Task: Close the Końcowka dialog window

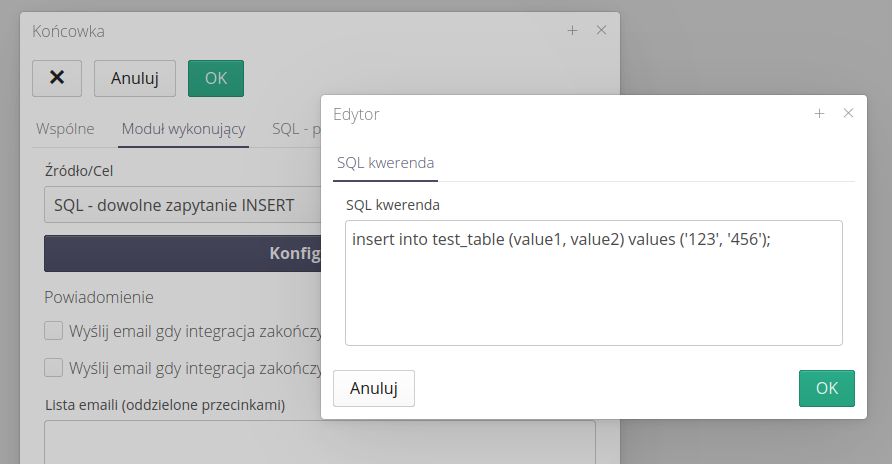Action: pyautogui.click(x=601, y=30)
